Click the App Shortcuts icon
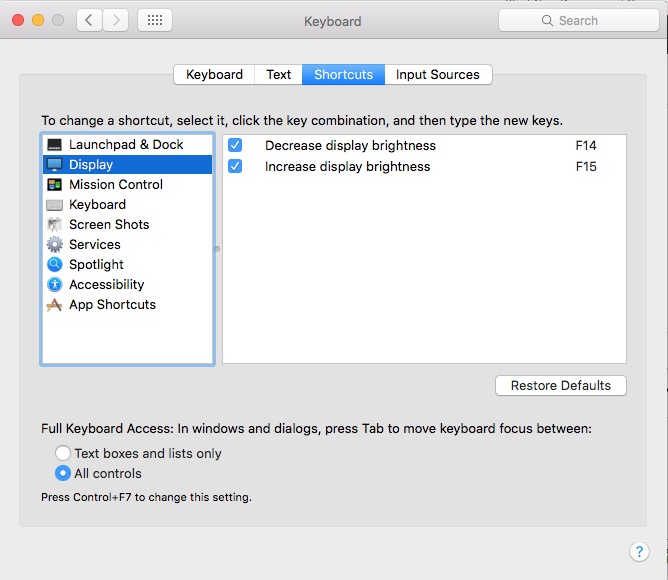Image resolution: width=668 pixels, height=580 pixels. 54,305
